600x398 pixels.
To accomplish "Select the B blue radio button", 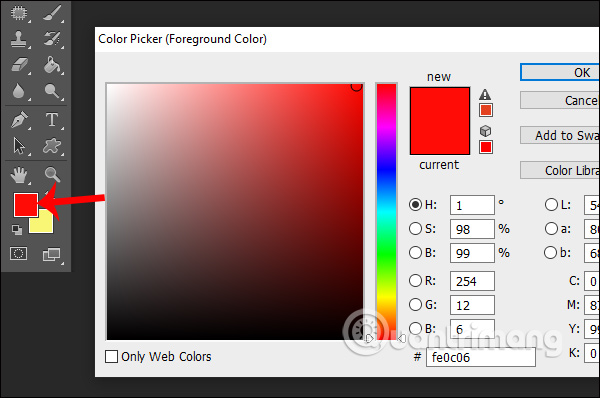I will (415, 328).
